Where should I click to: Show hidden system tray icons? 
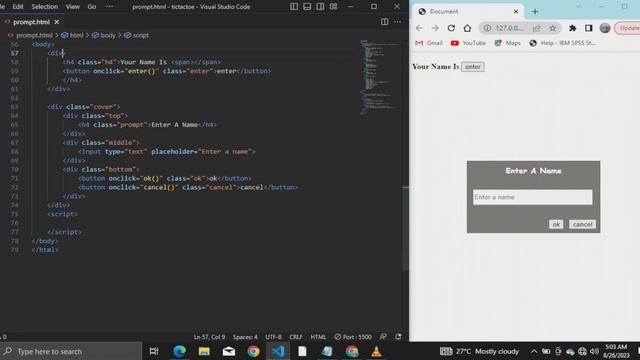coord(533,351)
